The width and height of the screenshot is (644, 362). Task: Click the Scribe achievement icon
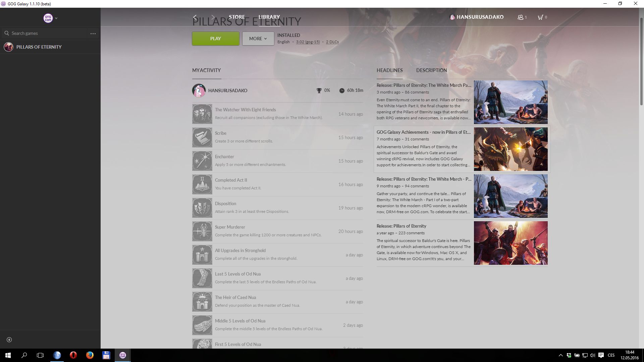[202, 137]
